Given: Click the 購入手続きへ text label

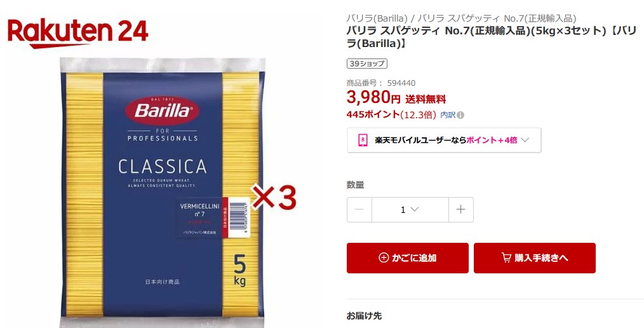Looking at the screenshot, I should (x=541, y=257).
